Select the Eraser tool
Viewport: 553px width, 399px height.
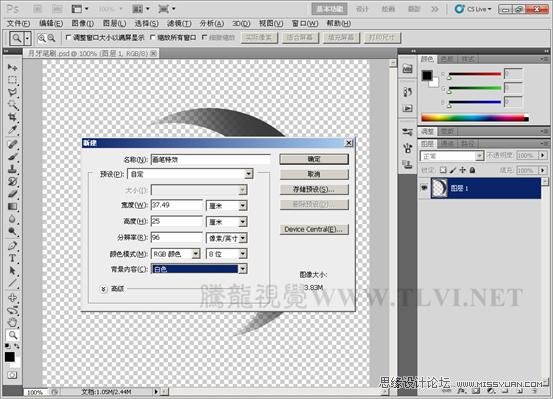tap(12, 194)
